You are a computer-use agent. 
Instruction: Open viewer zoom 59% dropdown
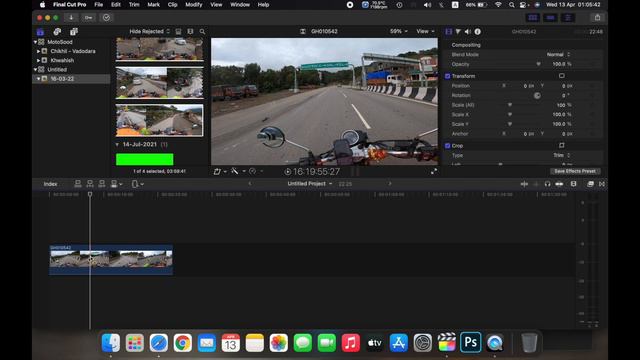(x=399, y=31)
